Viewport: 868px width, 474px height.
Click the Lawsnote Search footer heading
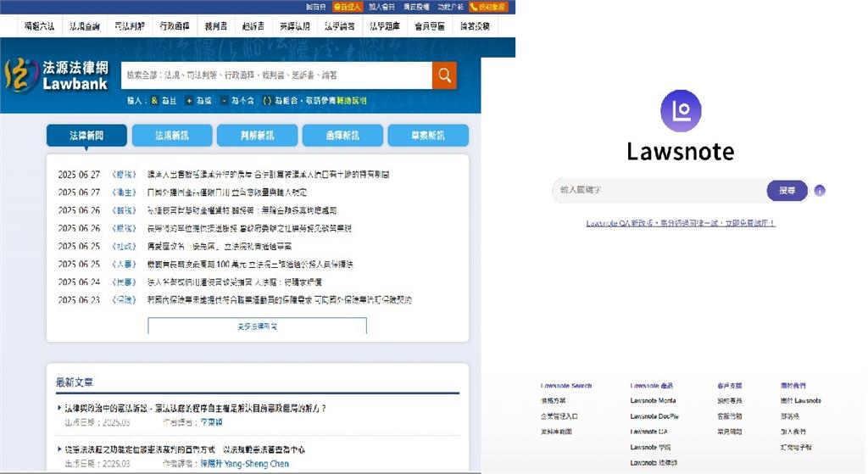(x=566, y=386)
